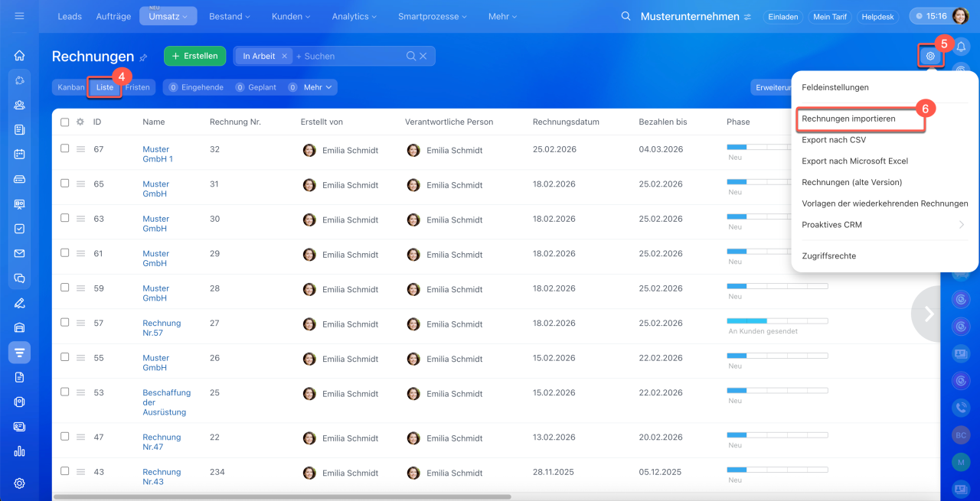980x501 pixels.
Task: Switch to the Kanban view tab
Action: (x=70, y=87)
